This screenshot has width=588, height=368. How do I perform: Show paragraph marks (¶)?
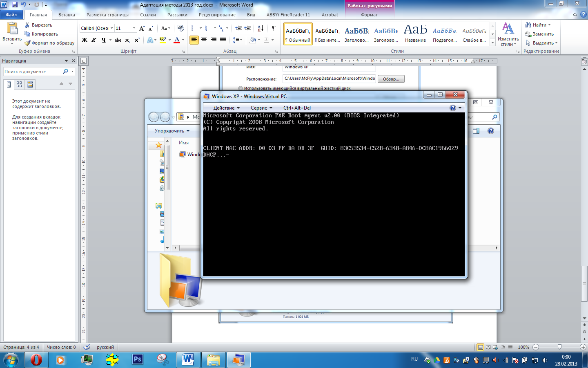[274, 28]
